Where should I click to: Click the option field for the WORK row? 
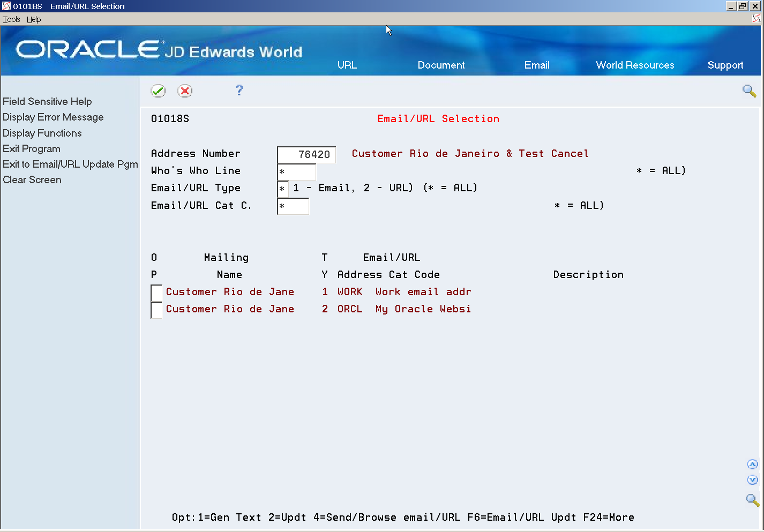click(x=156, y=293)
